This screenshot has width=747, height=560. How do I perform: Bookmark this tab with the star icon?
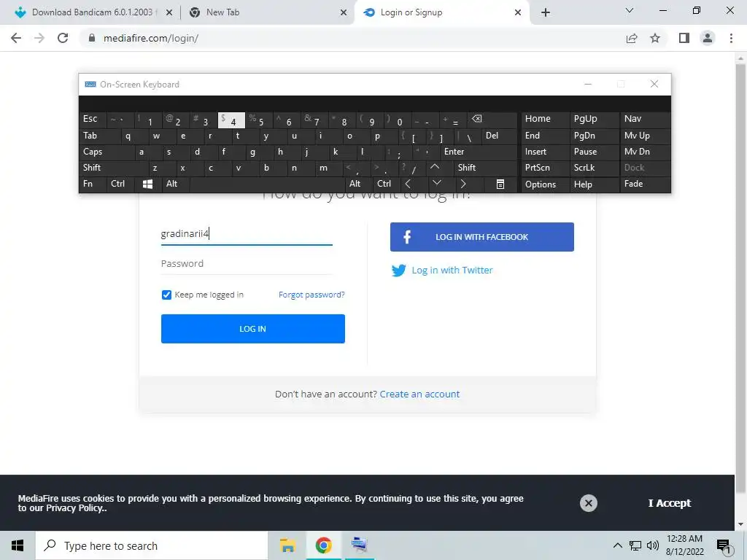(655, 38)
